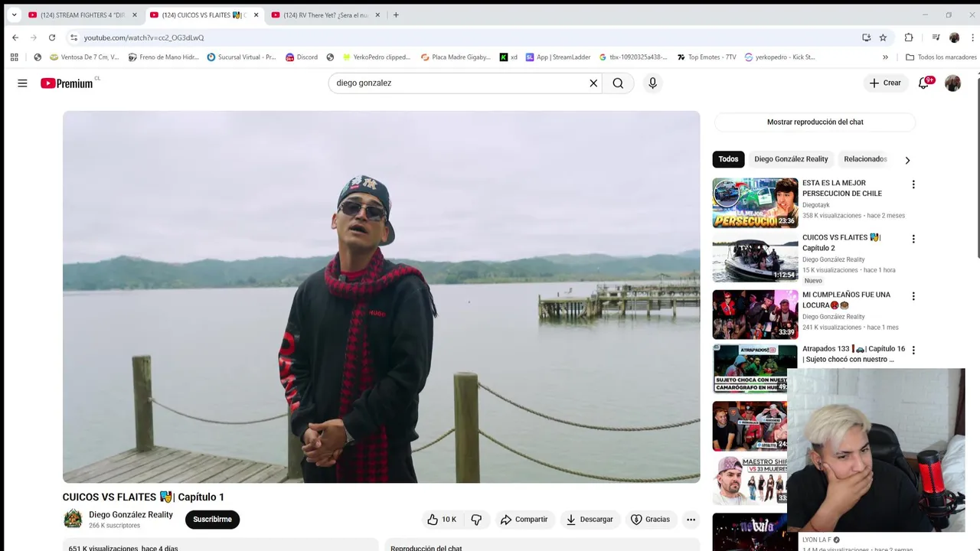Open the tab search dropdown arrow
Image resolution: width=980 pixels, height=551 pixels.
(x=14, y=15)
